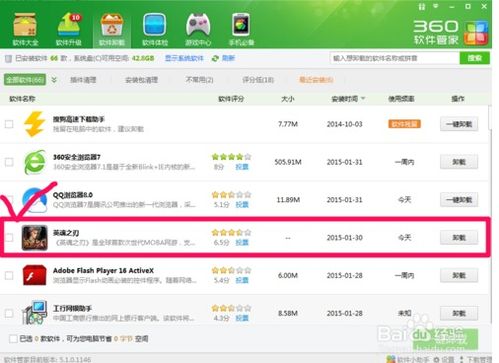Click 显示系统软件 link

click(x=184, y=58)
